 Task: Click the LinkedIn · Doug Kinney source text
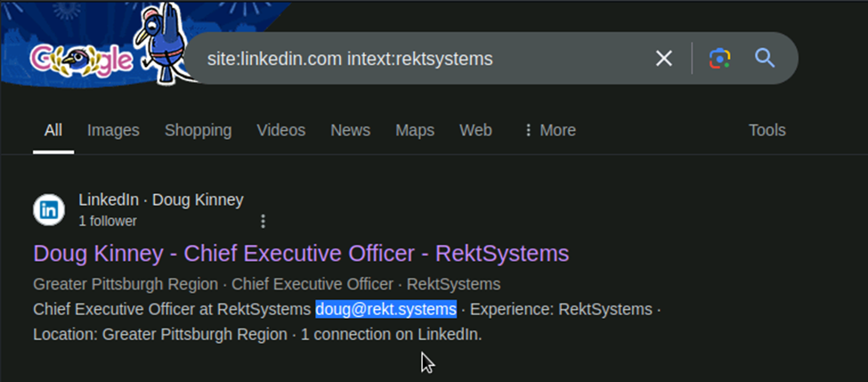click(x=161, y=199)
